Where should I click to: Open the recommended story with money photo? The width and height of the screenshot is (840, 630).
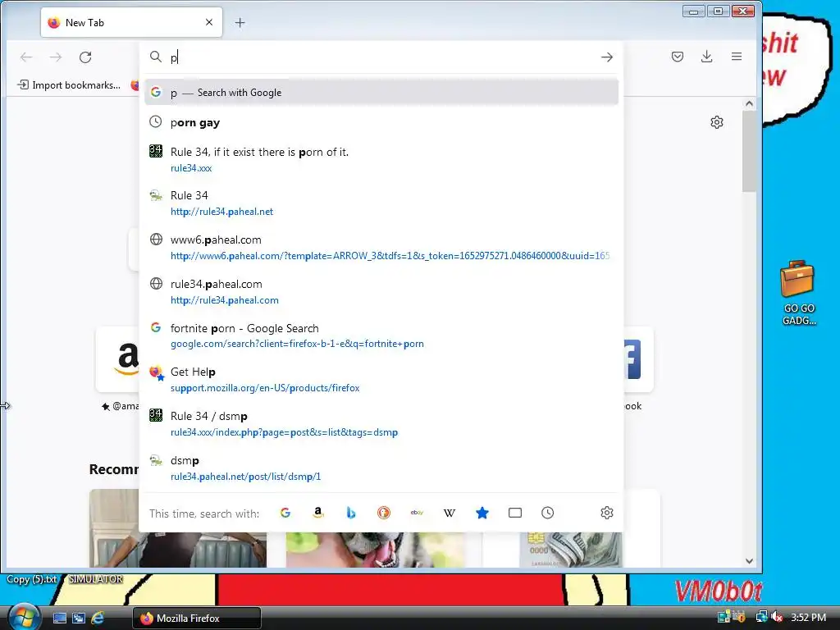tap(571, 549)
